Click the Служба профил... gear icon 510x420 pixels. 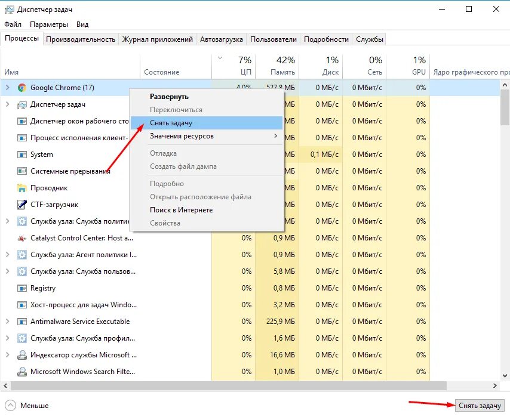coord(21,338)
